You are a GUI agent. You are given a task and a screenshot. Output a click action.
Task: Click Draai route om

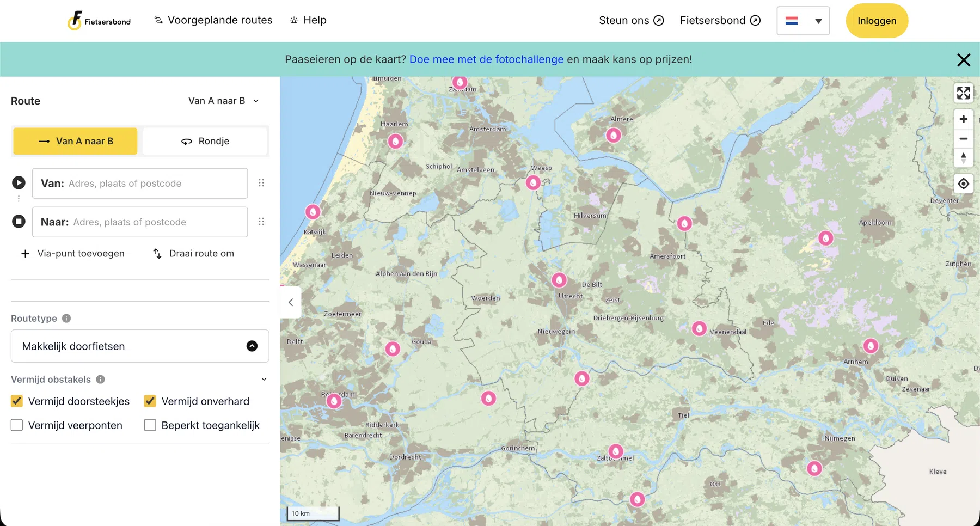click(x=194, y=254)
